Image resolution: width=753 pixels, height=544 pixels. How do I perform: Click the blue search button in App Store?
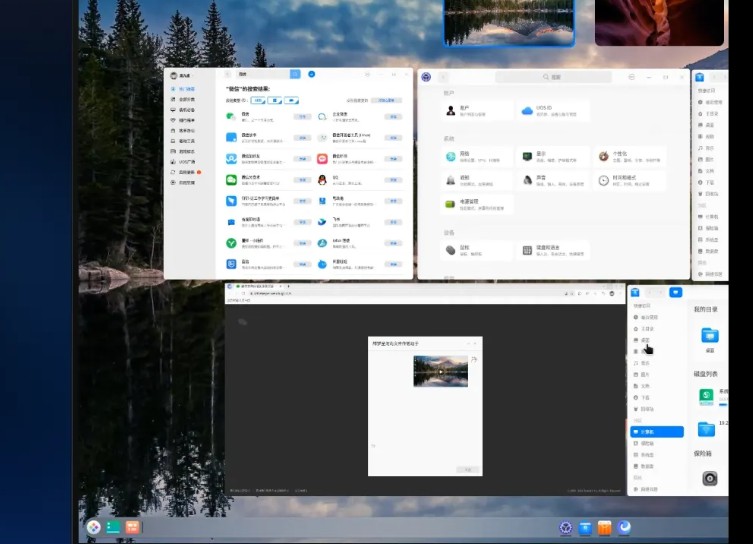(x=295, y=74)
